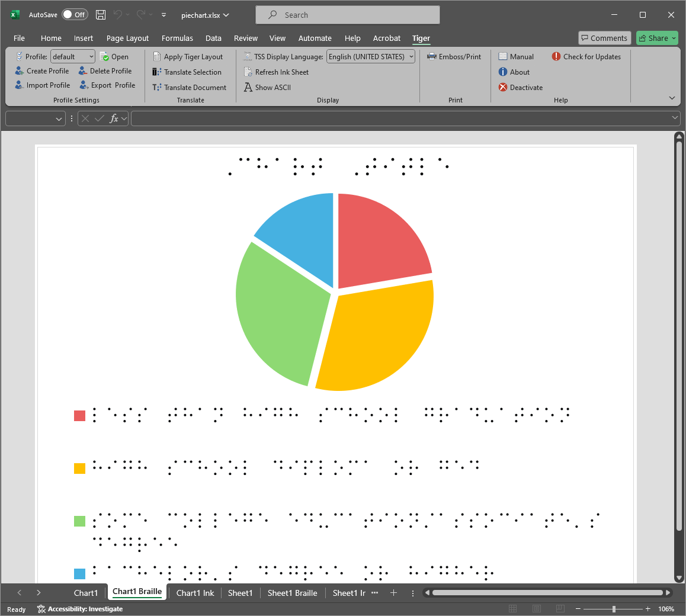Screen dimensions: 686x616
Task: Open the Emboss/Print printer icon
Action: (432, 57)
